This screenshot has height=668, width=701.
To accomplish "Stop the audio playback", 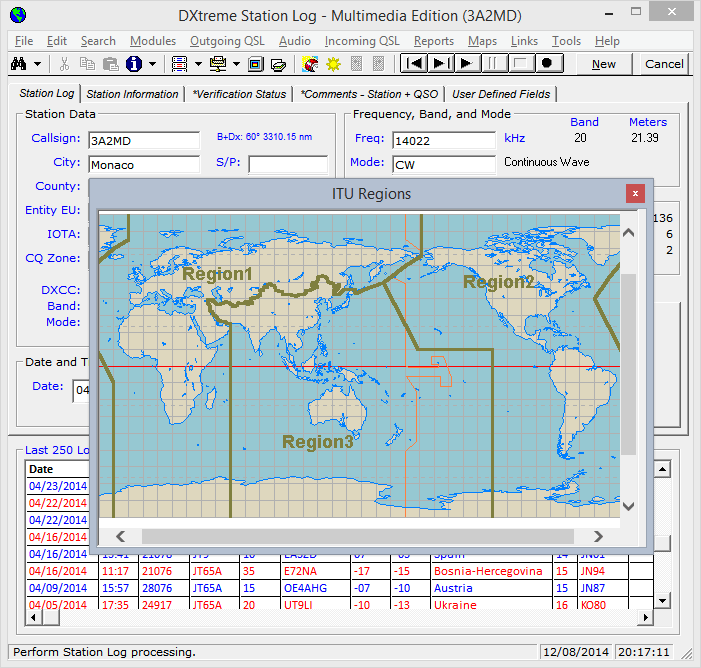I will tap(521, 63).
